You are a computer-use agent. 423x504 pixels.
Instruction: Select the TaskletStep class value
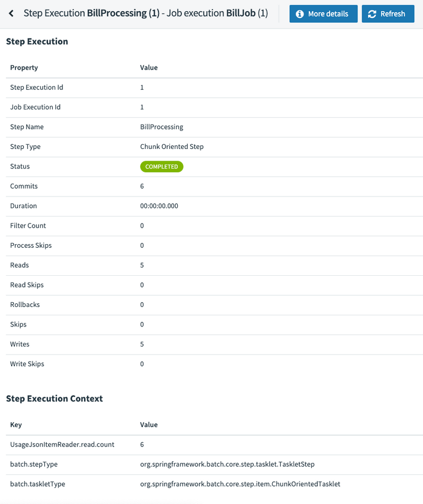(227, 464)
